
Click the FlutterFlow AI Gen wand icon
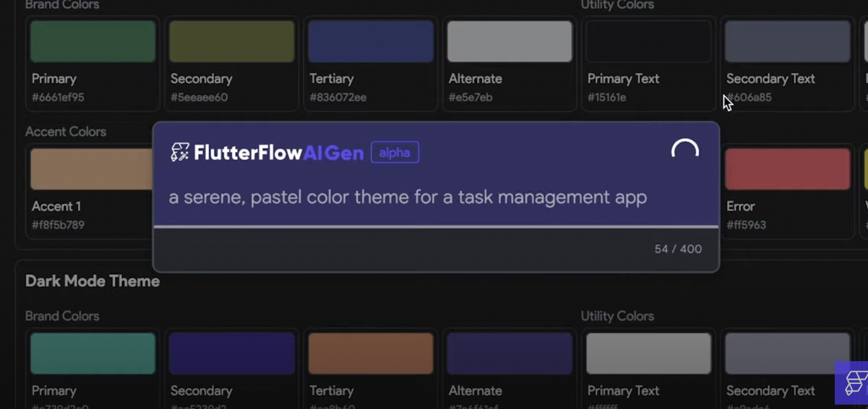tap(180, 152)
